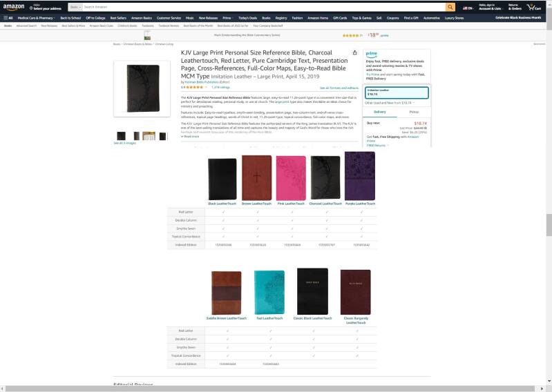Expand Medical Care & Pharmacy menu
The width and height of the screenshot is (552, 392).
(x=36, y=18)
